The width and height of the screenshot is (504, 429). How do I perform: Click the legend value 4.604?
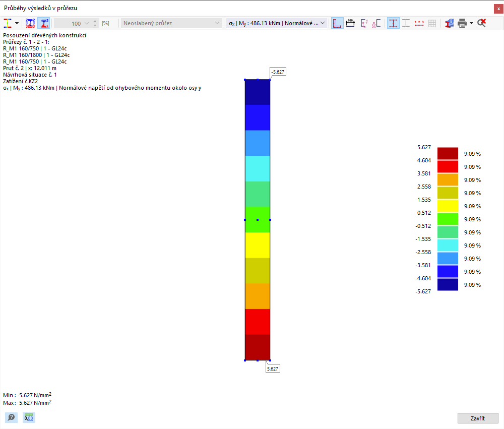coord(424,160)
